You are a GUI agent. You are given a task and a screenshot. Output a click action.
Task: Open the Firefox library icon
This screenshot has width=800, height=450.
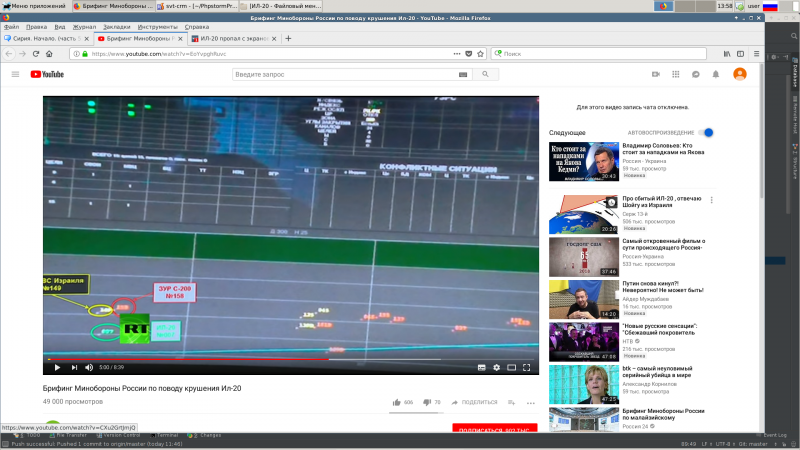[727, 54]
